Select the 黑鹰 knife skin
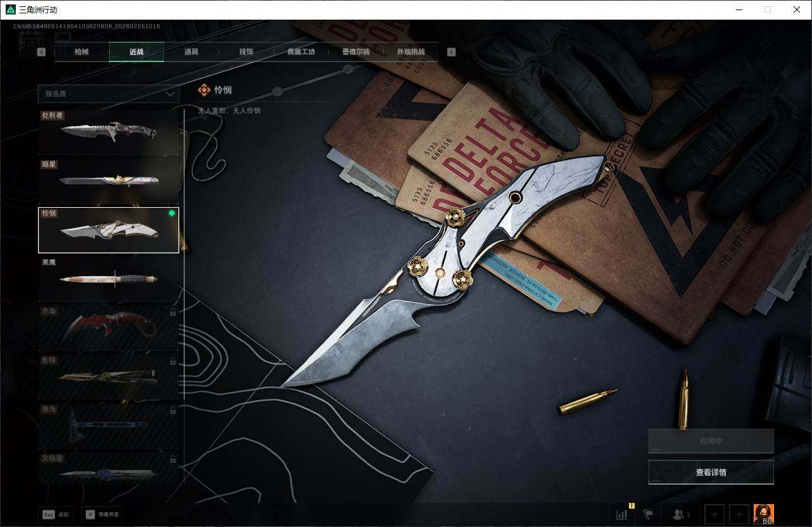812x527 pixels. pos(108,279)
